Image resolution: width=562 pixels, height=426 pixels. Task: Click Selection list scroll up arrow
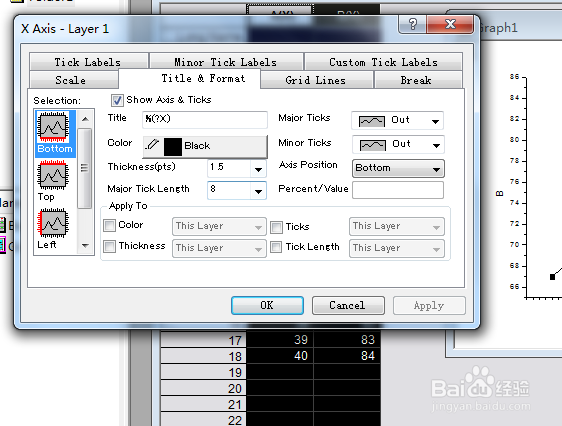[85, 119]
